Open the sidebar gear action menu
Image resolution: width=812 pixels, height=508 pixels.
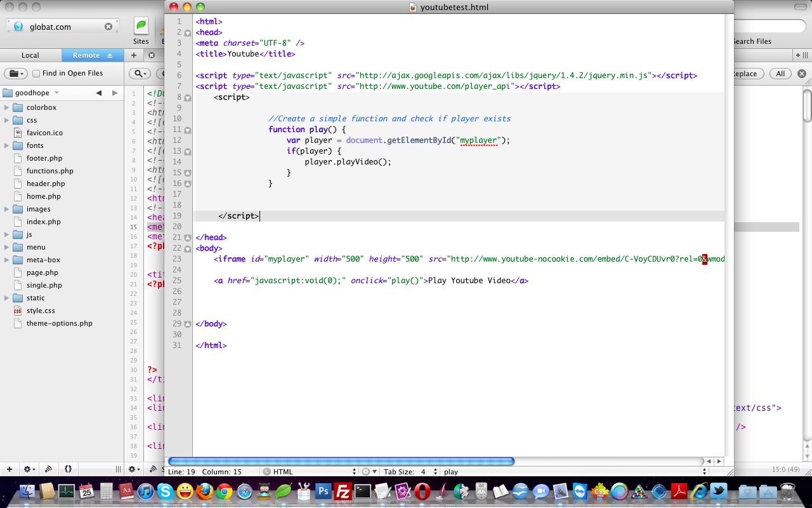pyautogui.click(x=29, y=469)
